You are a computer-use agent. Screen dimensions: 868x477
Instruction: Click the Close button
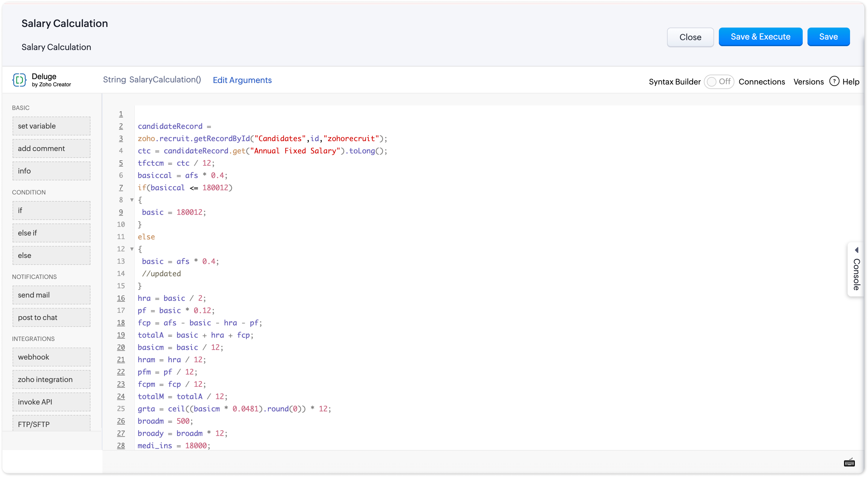[690, 37]
